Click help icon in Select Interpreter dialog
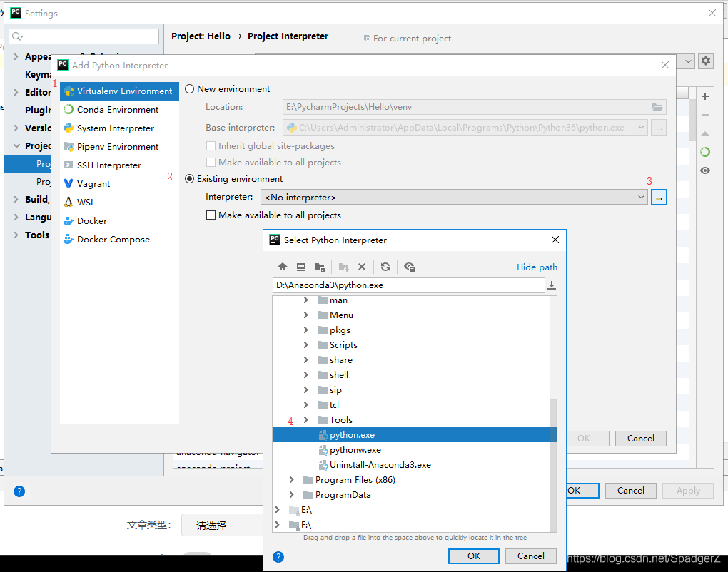Screen dimensions: 728x572 point(278,557)
